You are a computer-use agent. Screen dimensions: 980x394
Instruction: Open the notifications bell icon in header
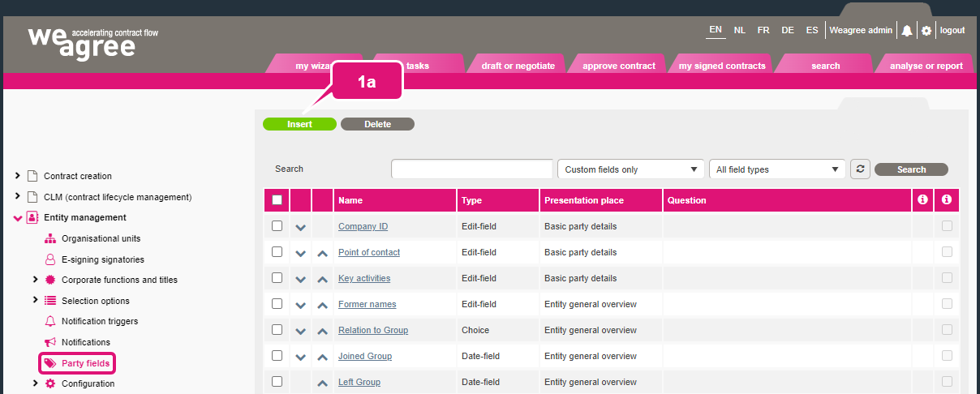tap(907, 31)
